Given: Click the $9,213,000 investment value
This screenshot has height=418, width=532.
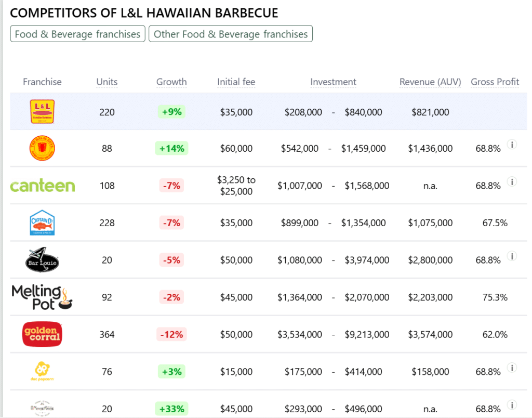Looking at the screenshot, I should (367, 334).
